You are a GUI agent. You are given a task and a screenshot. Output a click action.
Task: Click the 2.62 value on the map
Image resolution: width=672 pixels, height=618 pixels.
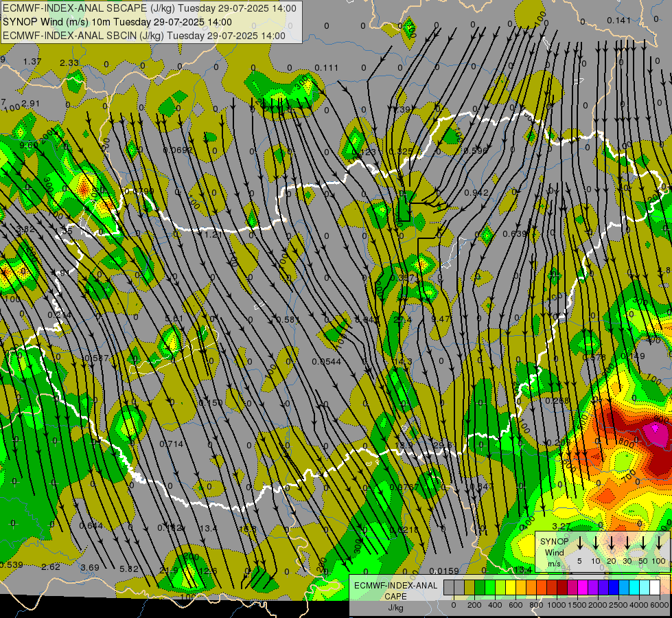point(51,566)
